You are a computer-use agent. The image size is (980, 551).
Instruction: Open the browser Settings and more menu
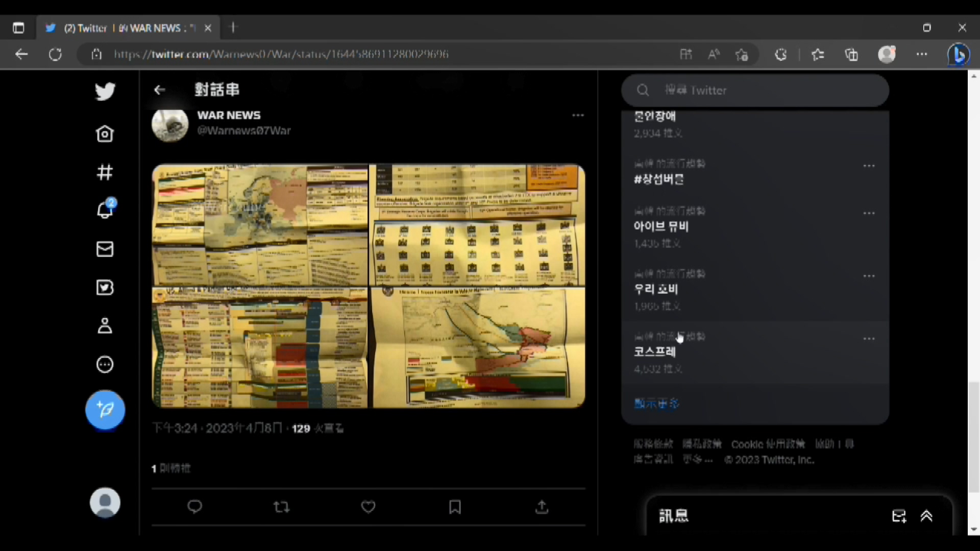click(922, 54)
